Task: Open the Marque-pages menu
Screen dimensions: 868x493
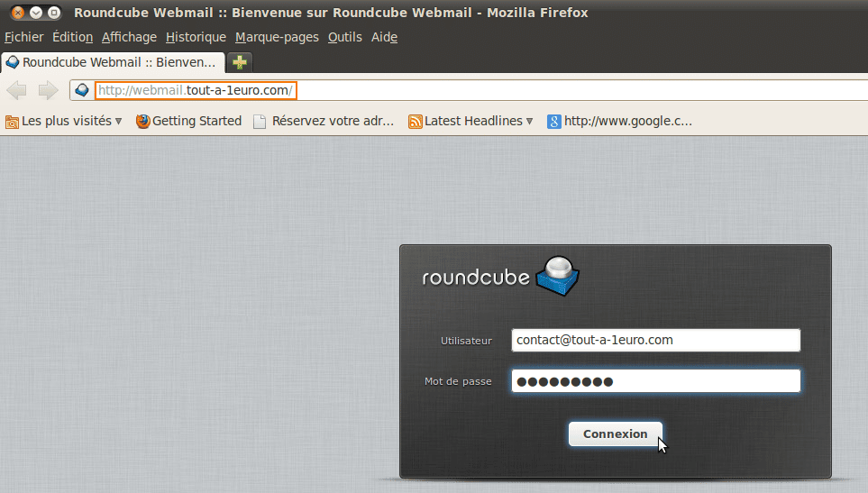Action: 277,37
